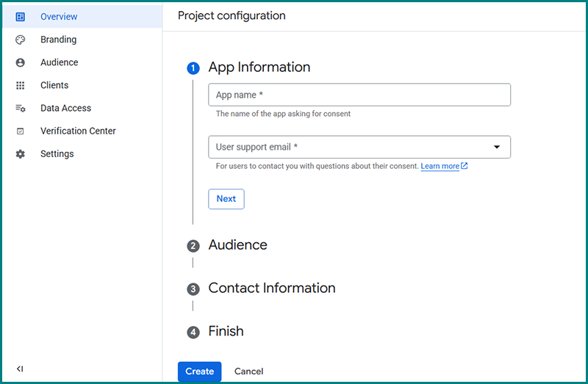Focus the App name text field

pyautogui.click(x=359, y=95)
